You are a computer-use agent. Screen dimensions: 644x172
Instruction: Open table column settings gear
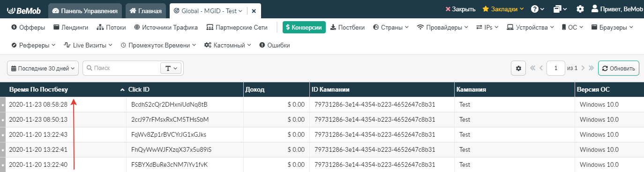click(518, 68)
